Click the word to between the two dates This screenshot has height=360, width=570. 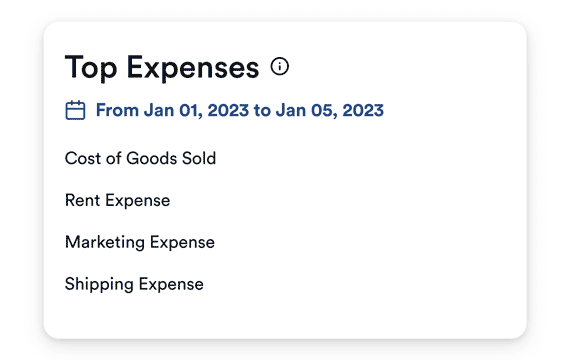262,111
